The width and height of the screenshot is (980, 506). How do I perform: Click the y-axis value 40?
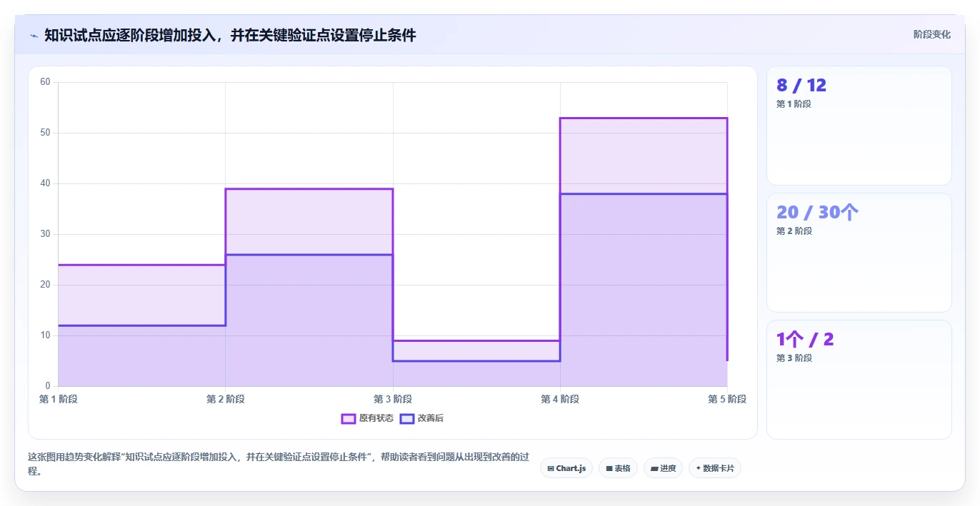tap(45, 183)
